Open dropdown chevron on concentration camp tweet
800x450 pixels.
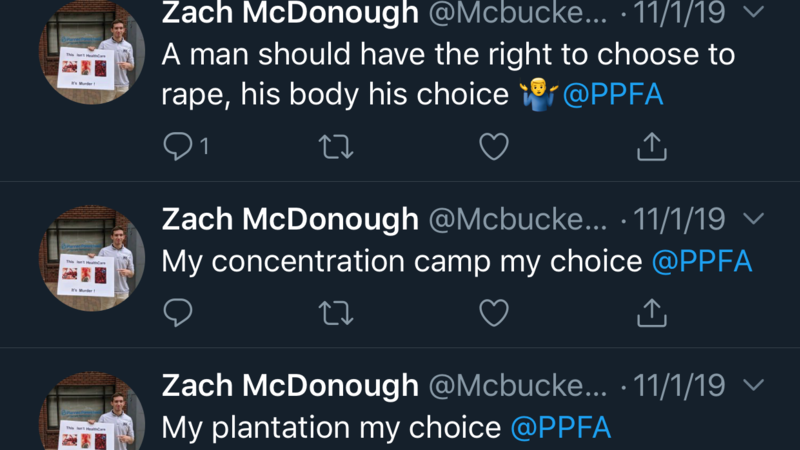tap(755, 218)
